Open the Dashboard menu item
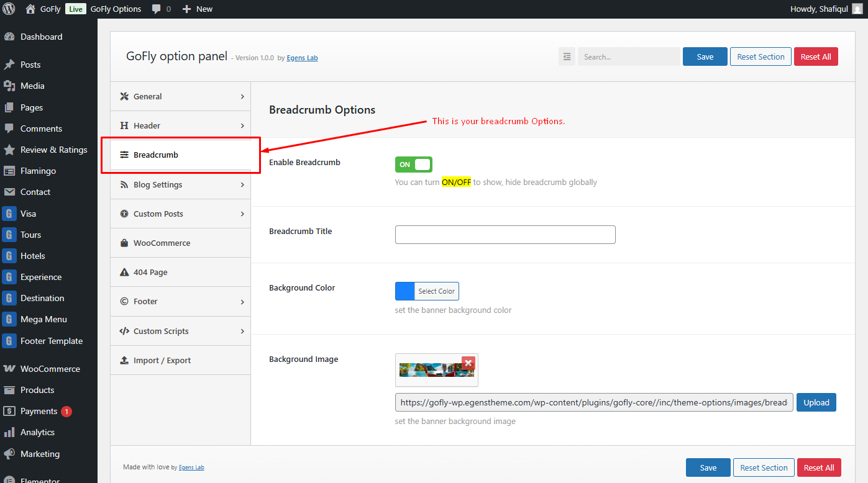This screenshot has width=868, height=483. 48,37
